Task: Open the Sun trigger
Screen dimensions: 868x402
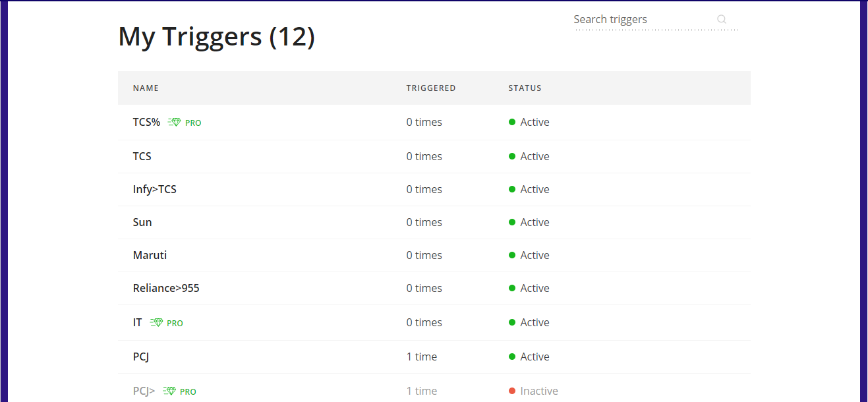Action: pos(142,222)
